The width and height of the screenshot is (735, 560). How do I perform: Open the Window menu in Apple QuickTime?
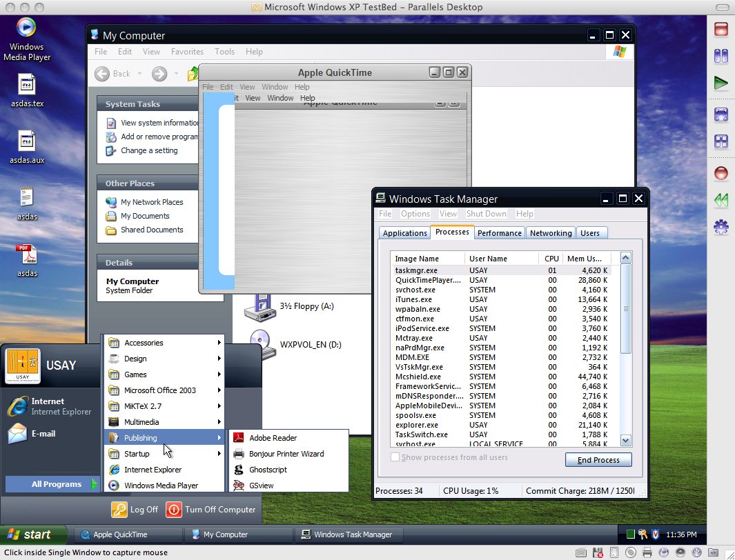[x=275, y=87]
